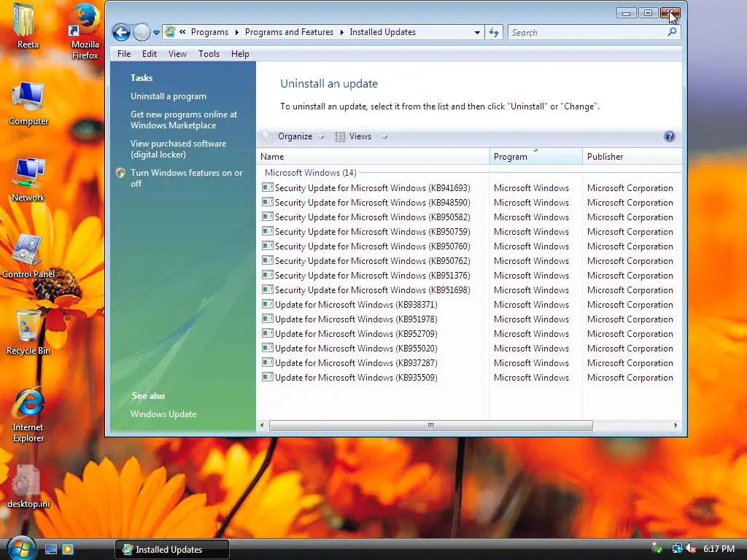Open the Edit menu
Screen dimensions: 747x560
click(x=149, y=54)
